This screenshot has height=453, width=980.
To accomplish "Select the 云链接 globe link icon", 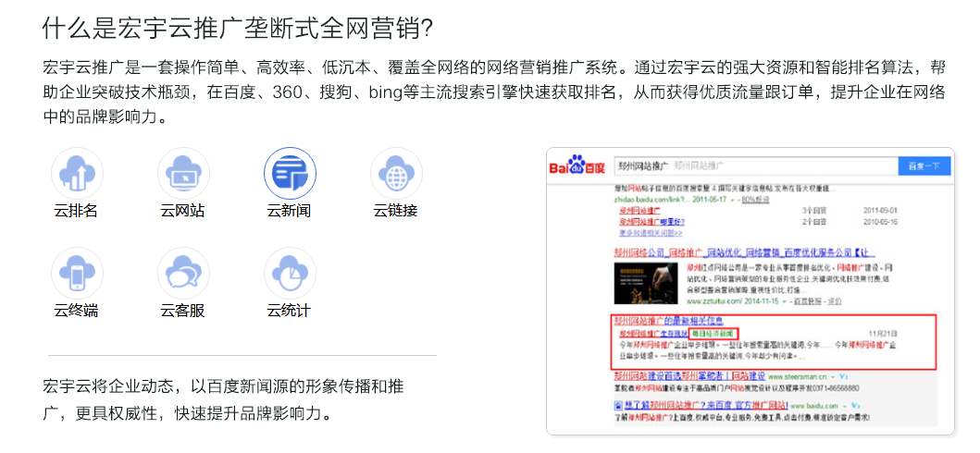I will pos(396,173).
